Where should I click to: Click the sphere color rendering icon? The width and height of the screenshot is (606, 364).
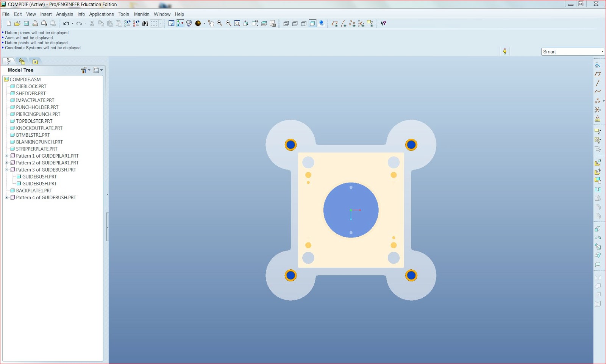click(x=197, y=23)
